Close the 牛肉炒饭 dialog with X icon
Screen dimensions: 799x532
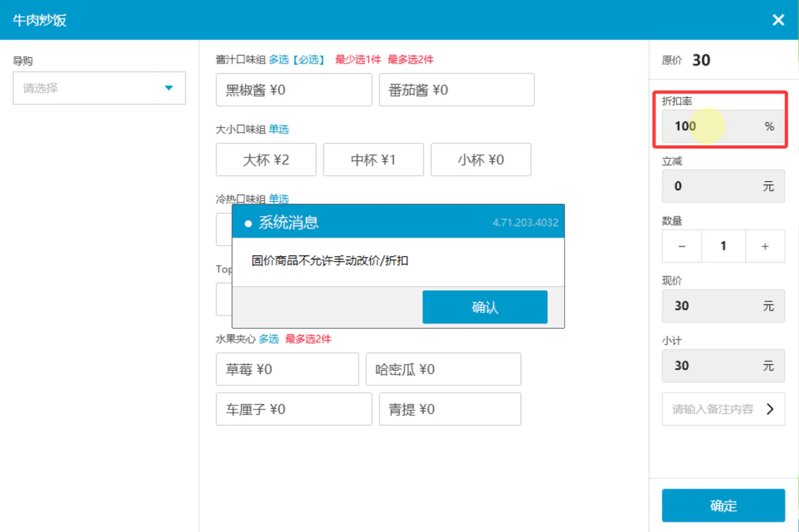pos(778,20)
